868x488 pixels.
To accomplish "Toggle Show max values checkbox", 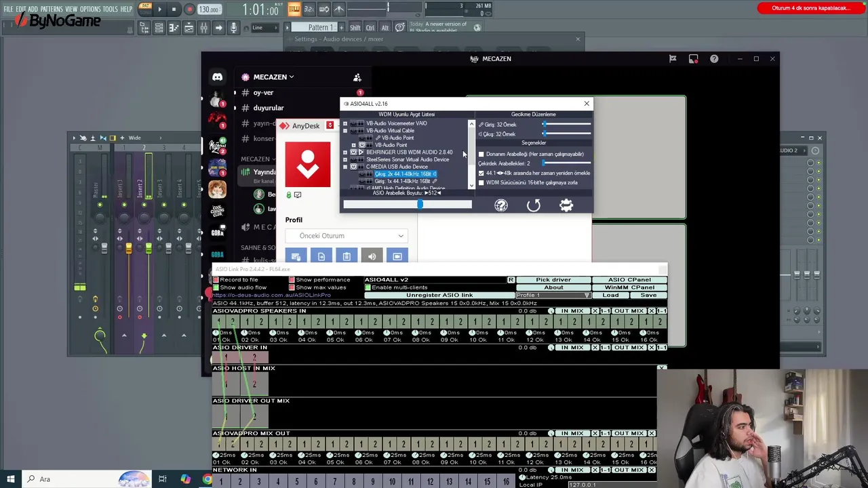I will click(292, 287).
